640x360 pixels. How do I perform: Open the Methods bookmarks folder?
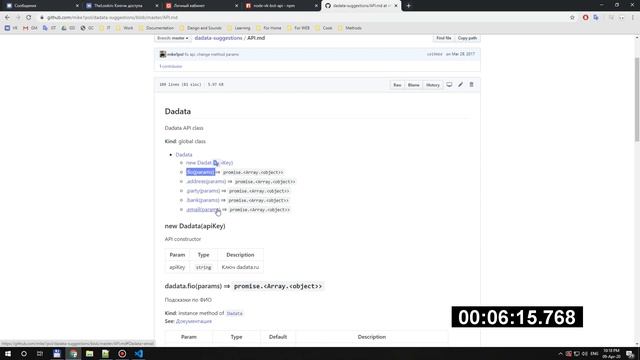click(350, 28)
